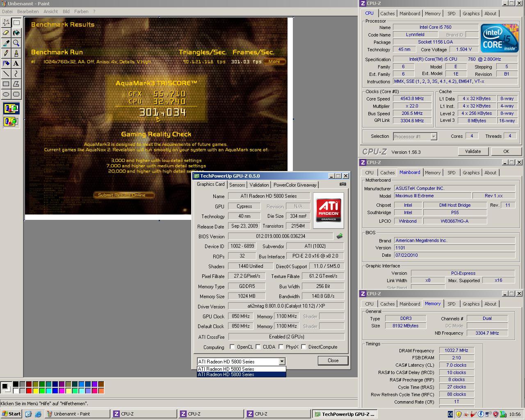Select the straight Line tool
This screenshot has width=525, height=420.
pyautogui.click(x=6, y=74)
